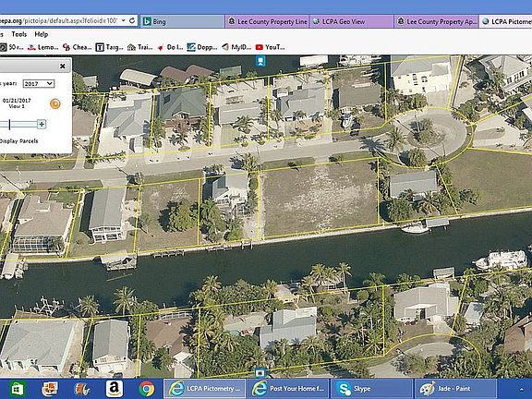
Task: Switch to the Bing tab
Action: (x=182, y=22)
